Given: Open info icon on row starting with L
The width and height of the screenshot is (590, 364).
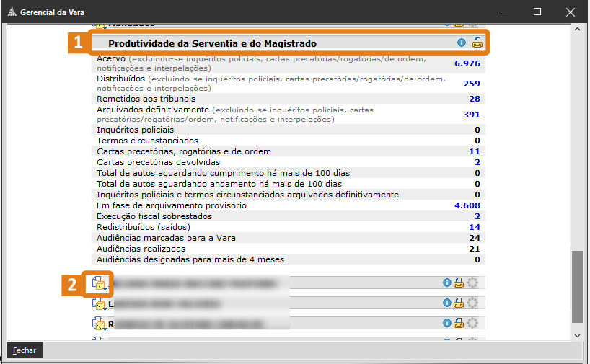Looking at the screenshot, I should (446, 303).
